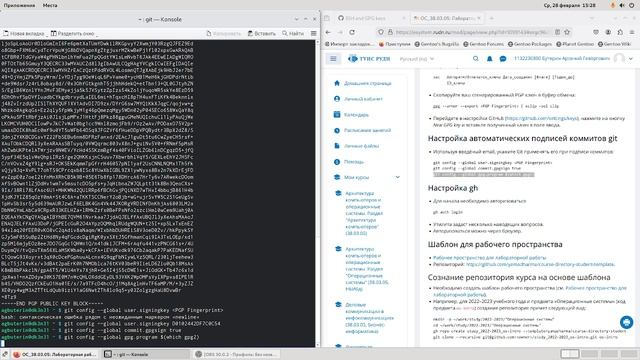Open Личный кабинет in sidebar
The image size is (640, 360).
pyautogui.click(x=358, y=99)
